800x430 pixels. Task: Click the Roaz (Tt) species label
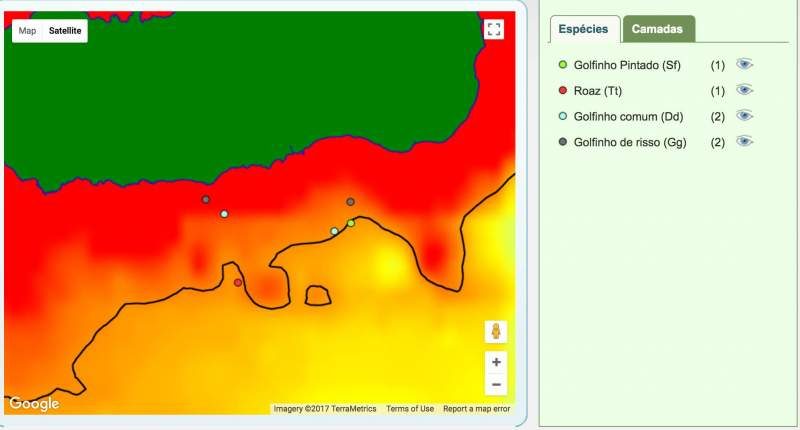point(598,91)
